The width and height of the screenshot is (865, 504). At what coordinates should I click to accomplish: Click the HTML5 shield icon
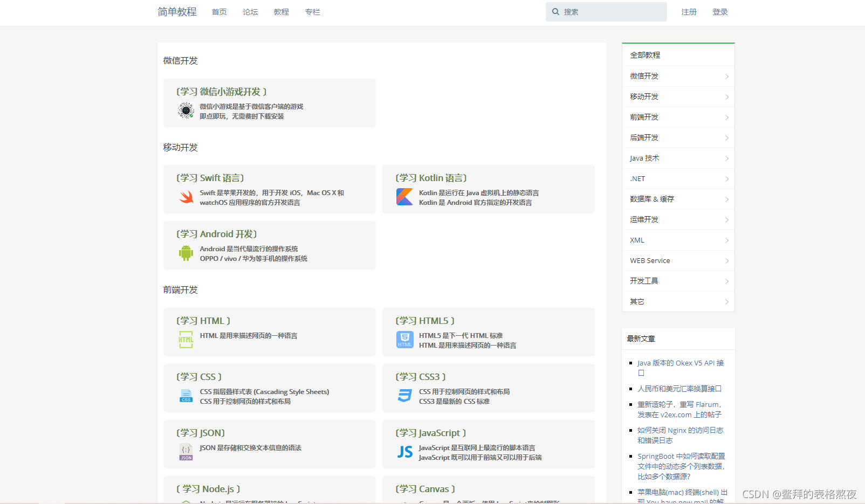pos(405,340)
